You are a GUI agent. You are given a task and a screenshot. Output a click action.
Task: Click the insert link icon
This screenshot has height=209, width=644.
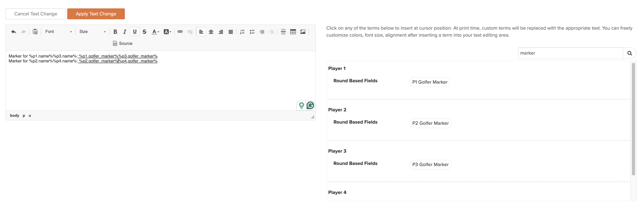click(x=180, y=32)
